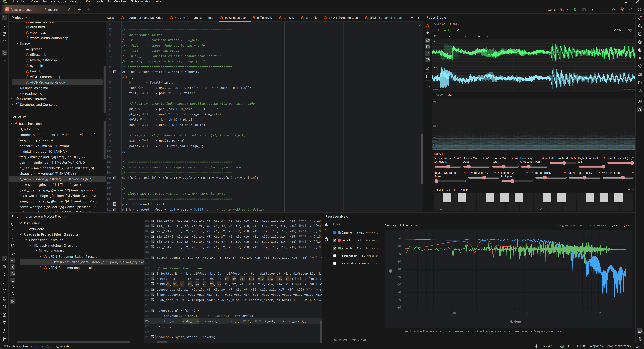Uncheck the line_0 frequency run

335,233
